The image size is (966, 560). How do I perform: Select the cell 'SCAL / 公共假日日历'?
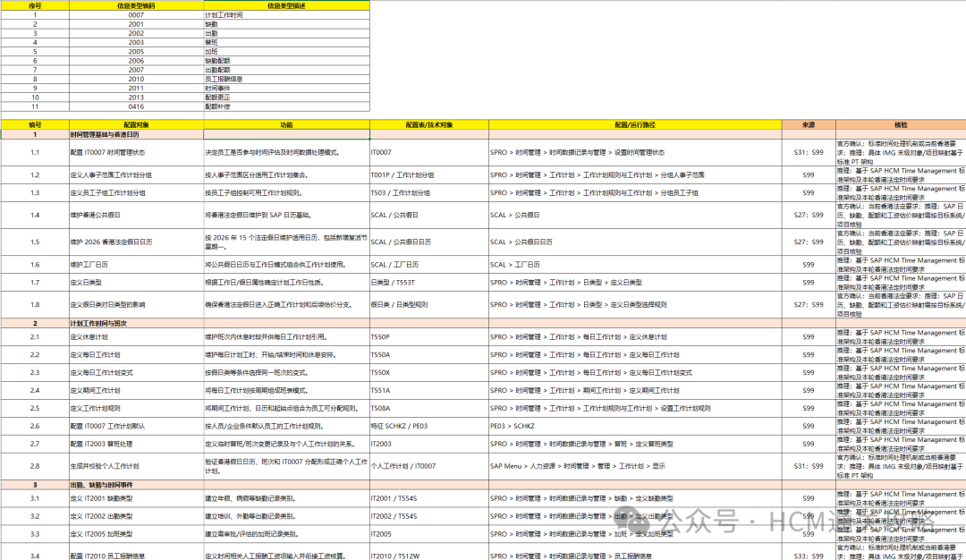coord(429,242)
